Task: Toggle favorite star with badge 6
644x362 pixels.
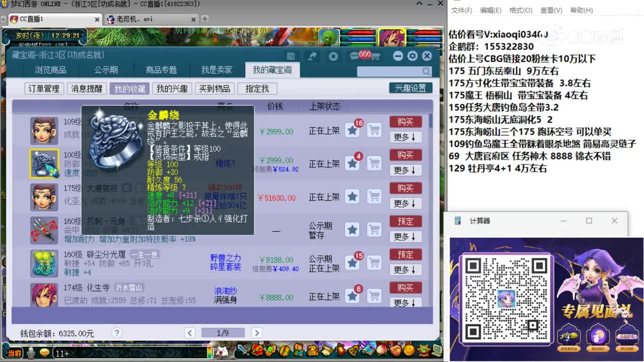Action: (352, 296)
